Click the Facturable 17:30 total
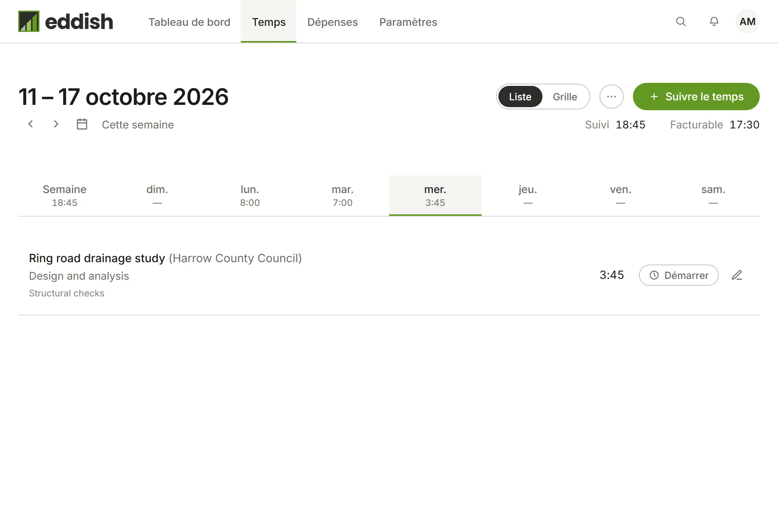The image size is (778, 532). click(715, 125)
